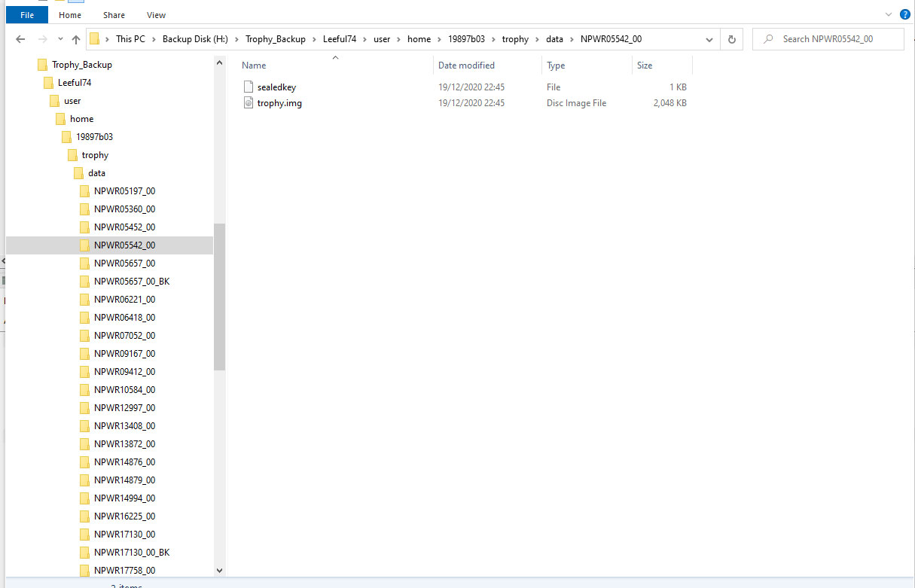Click folder icon of NPWR13872_00
The width and height of the screenshot is (915, 588).
85,444
